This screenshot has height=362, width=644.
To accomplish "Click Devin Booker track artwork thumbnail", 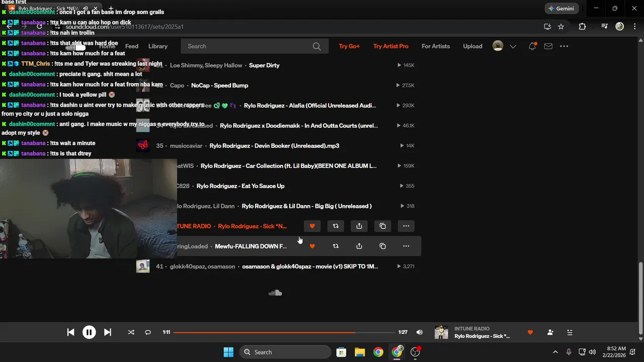I will pos(143,146).
